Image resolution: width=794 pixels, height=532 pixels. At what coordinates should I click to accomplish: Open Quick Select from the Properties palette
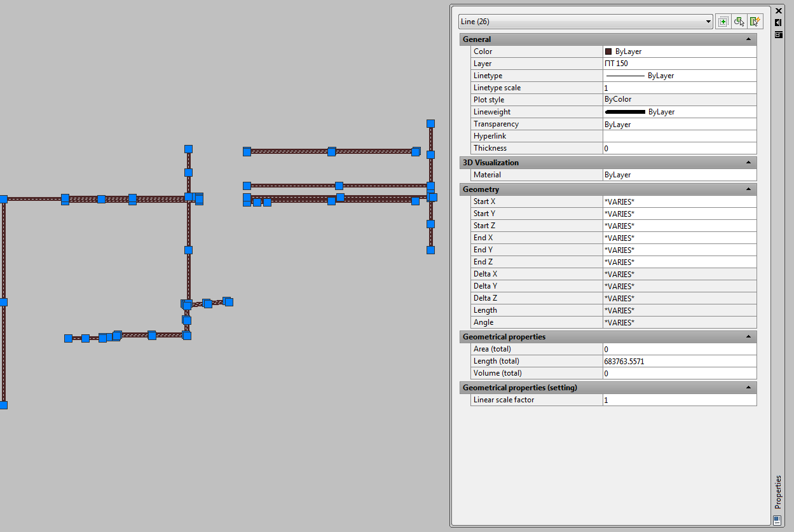pyautogui.click(x=755, y=21)
